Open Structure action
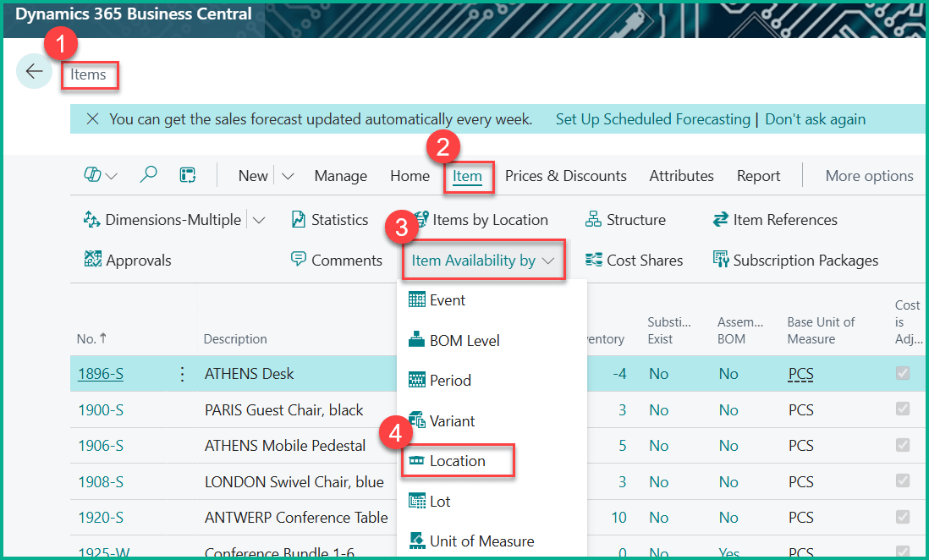 coord(625,220)
